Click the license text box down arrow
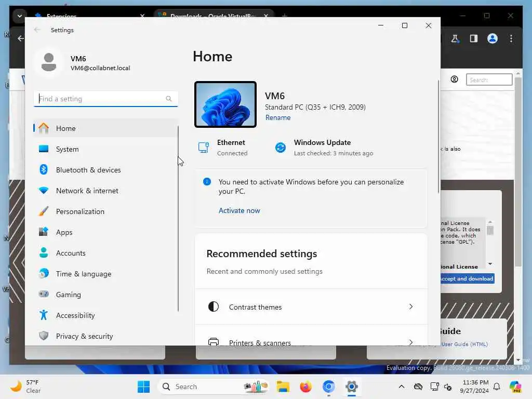Viewport: 532px width, 399px height. coord(490,263)
